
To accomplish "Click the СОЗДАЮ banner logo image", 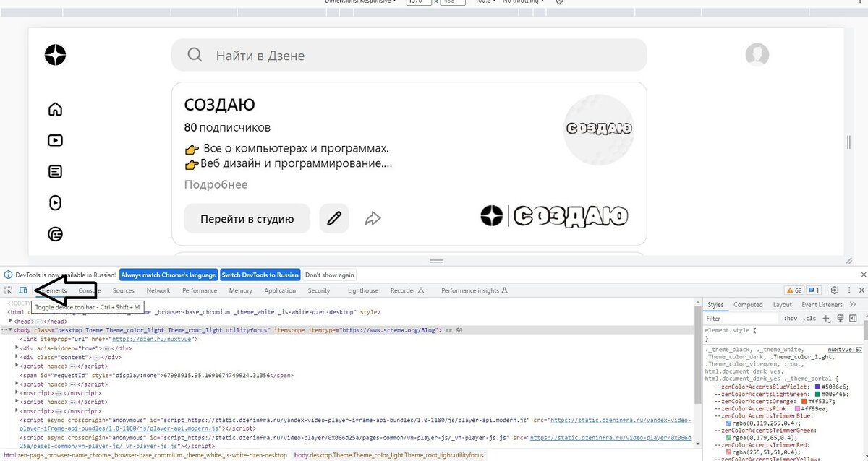I will (x=555, y=215).
